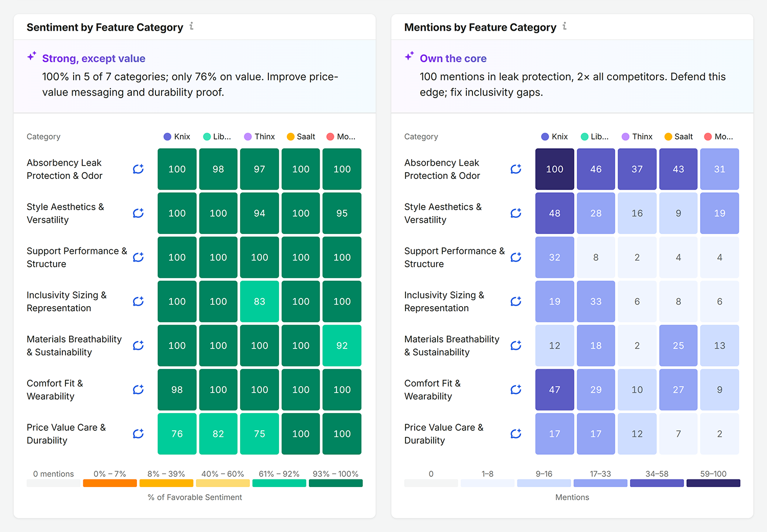Click Saalt Materials mentions cell 25
The height and width of the screenshot is (532, 767).
click(679, 345)
